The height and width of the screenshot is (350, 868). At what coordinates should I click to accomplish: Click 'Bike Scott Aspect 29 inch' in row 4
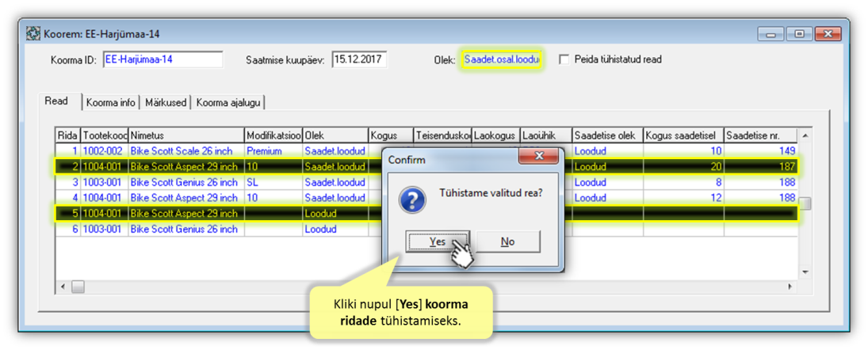[x=186, y=197]
